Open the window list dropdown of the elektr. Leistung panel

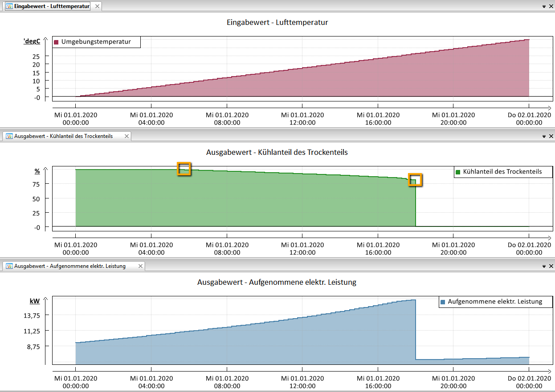[544, 267]
